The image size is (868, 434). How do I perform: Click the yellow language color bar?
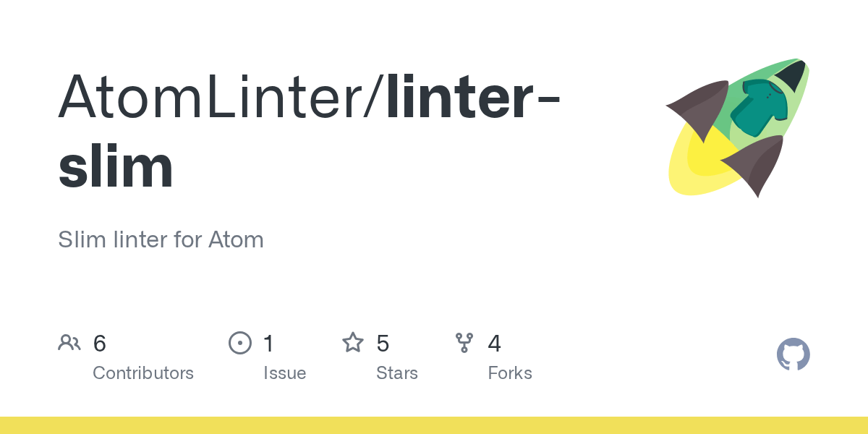(x=434, y=425)
